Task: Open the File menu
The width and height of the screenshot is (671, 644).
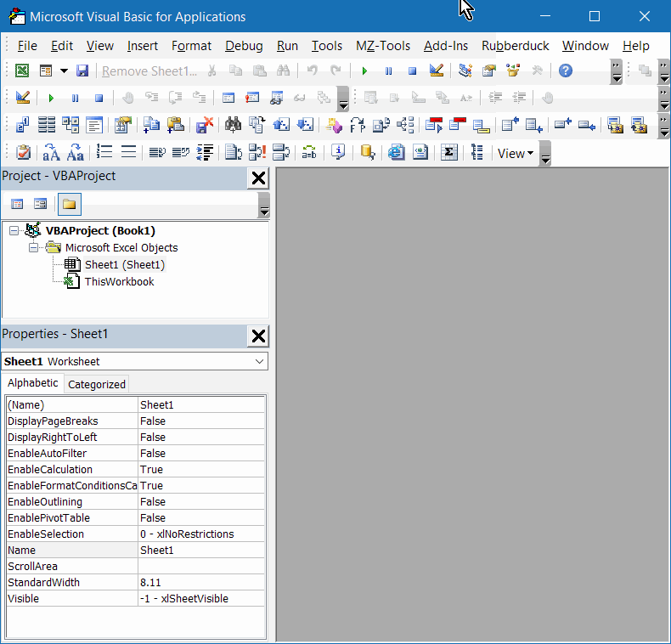Action: [x=27, y=46]
